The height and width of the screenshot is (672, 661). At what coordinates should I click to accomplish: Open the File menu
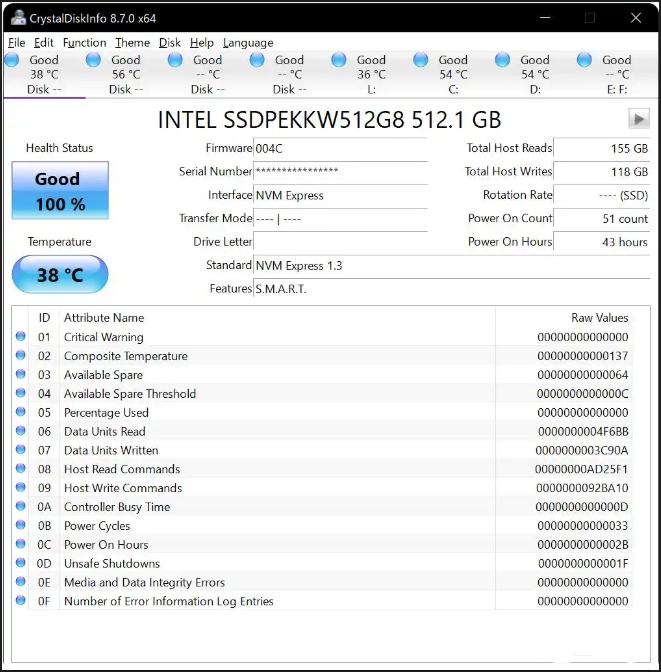pyautogui.click(x=17, y=43)
